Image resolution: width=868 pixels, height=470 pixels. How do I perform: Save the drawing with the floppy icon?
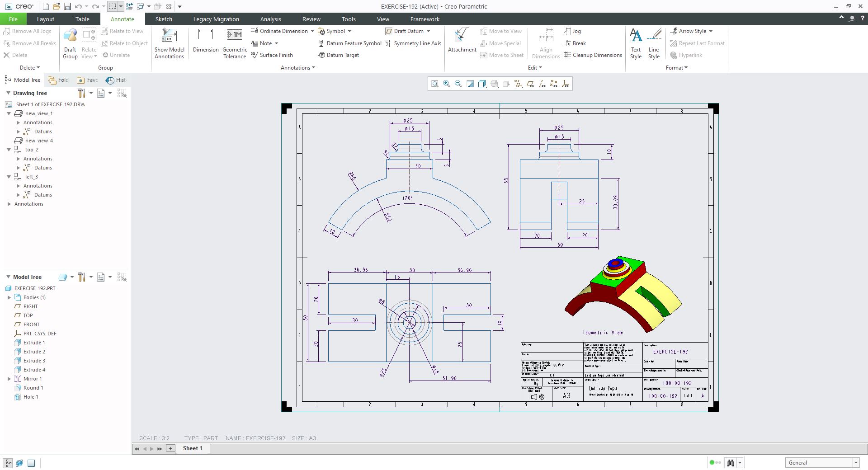click(x=67, y=6)
